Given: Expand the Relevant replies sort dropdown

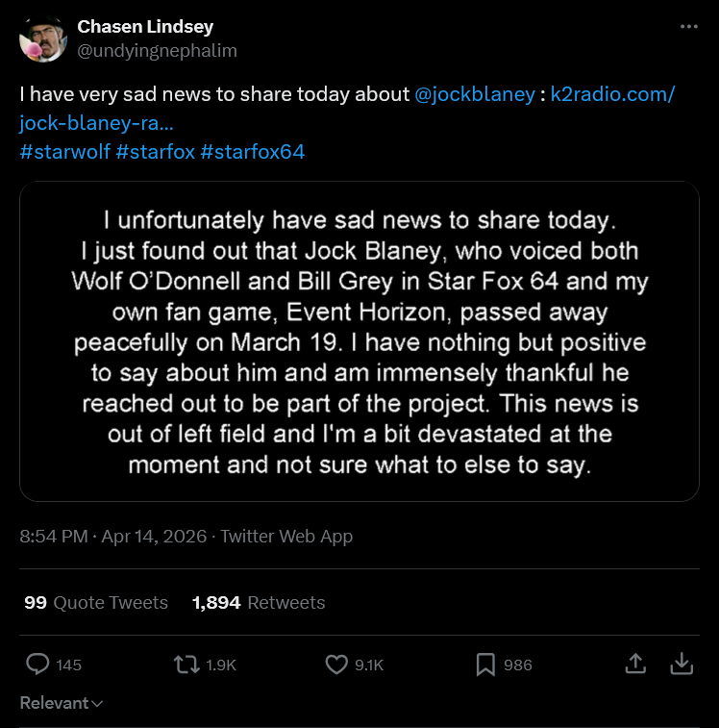Looking at the screenshot, I should click(62, 703).
